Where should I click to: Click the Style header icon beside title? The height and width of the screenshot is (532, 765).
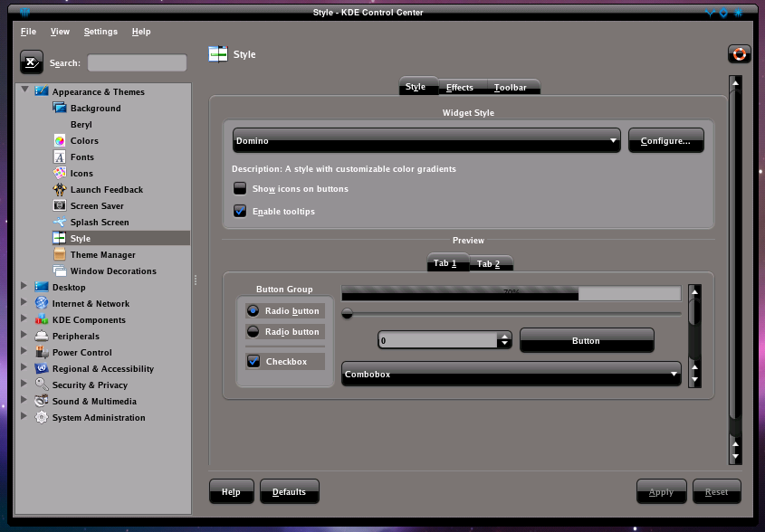(x=218, y=54)
